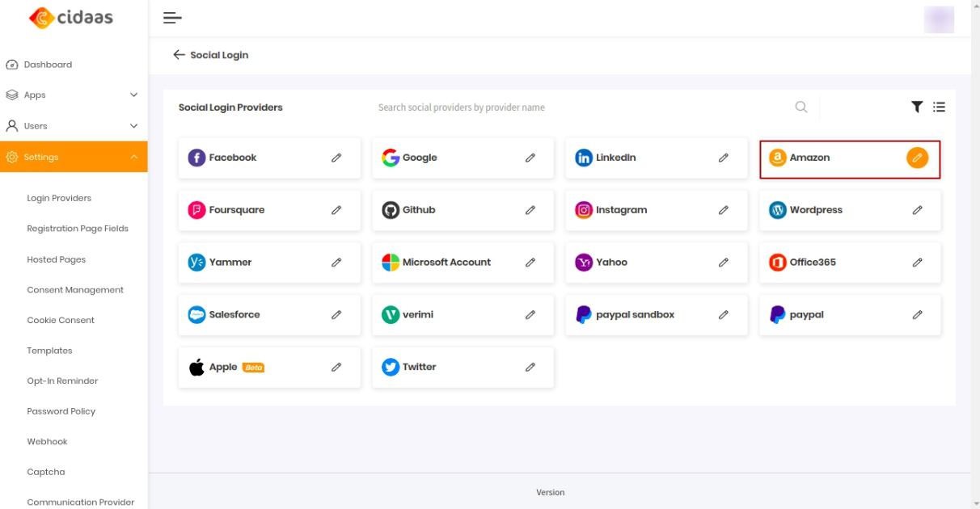Collapse the Settings sidebar section

tap(133, 157)
